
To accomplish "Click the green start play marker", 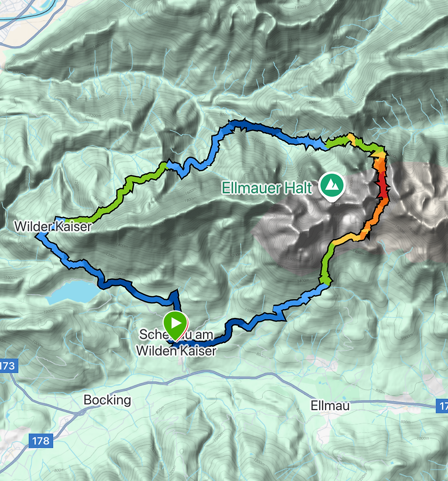I will 176,324.
